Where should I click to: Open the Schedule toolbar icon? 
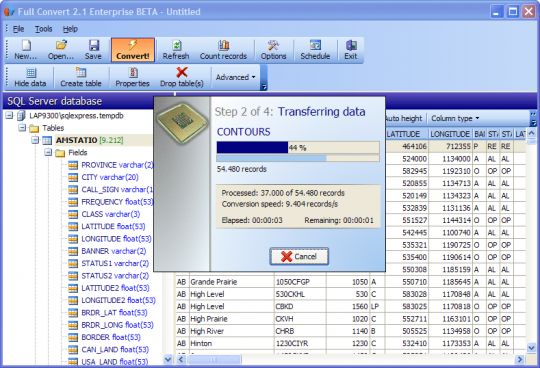tap(315, 50)
